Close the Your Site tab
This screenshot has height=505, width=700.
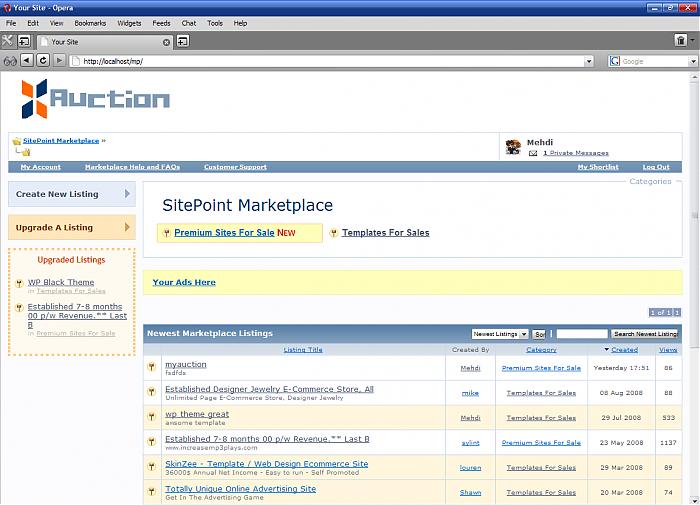click(166, 42)
